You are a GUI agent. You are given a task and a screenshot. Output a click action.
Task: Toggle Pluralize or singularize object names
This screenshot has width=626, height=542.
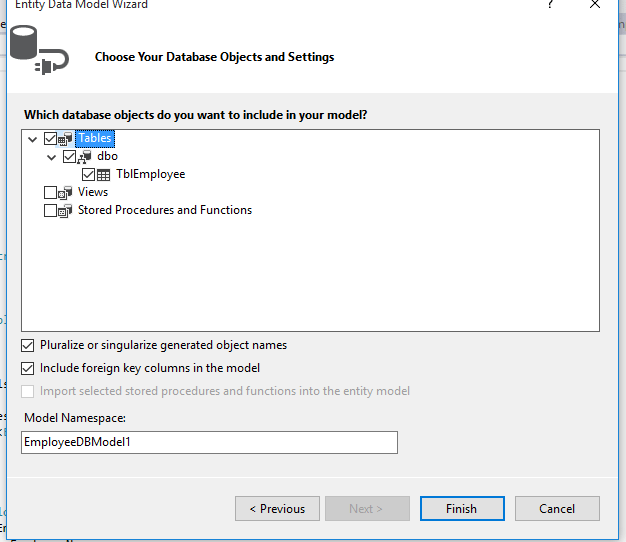[x=28, y=345]
